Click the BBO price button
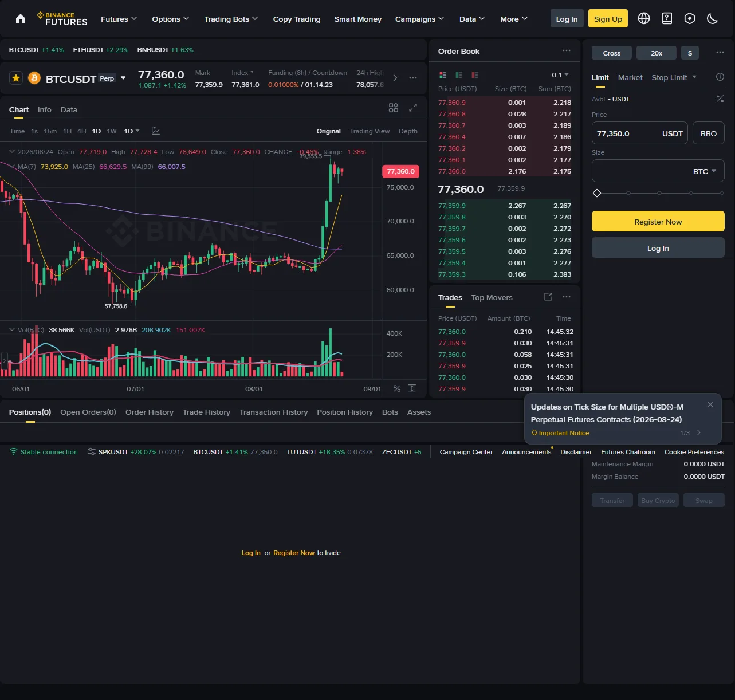 tap(709, 133)
